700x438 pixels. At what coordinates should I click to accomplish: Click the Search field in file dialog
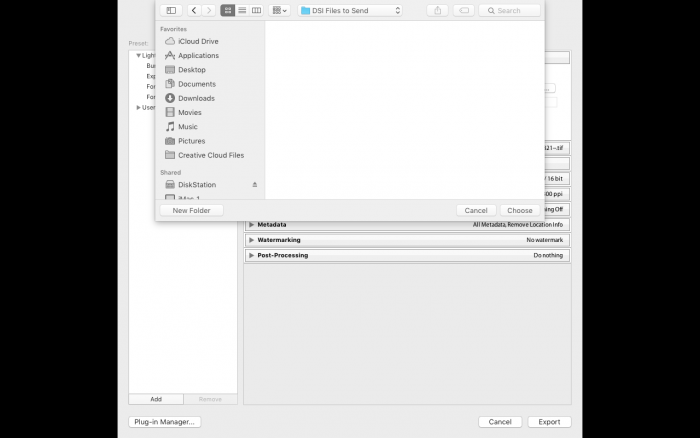[x=509, y=10]
